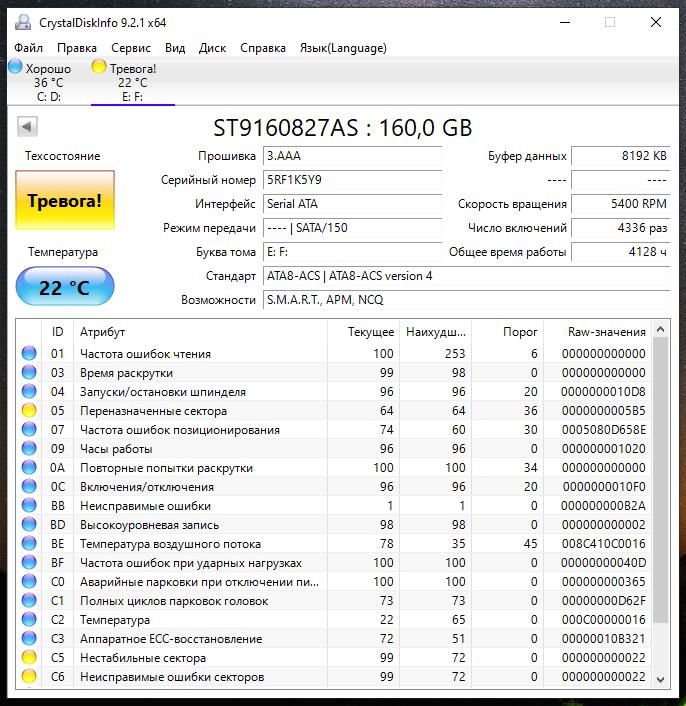Click the Порог column header

[507, 332]
